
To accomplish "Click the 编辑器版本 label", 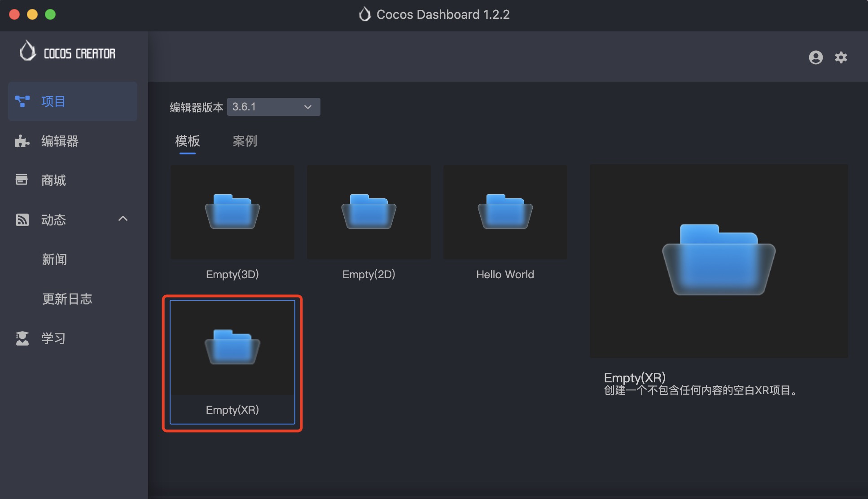I will point(196,107).
